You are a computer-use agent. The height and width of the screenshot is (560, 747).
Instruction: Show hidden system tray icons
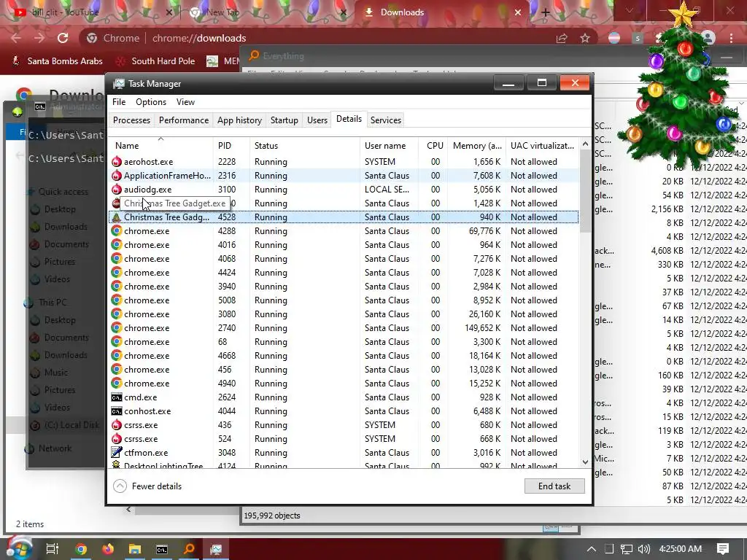pos(591,549)
